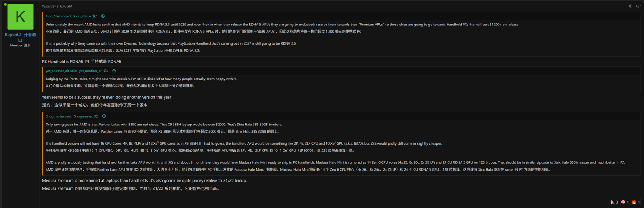The width and height of the screenshot is (644, 208).
Task: Click the fire reaction counter
Action: pyautogui.click(x=636, y=202)
